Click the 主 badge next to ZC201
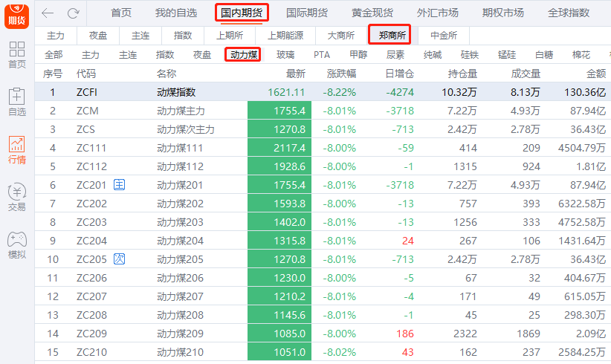 pos(119,185)
